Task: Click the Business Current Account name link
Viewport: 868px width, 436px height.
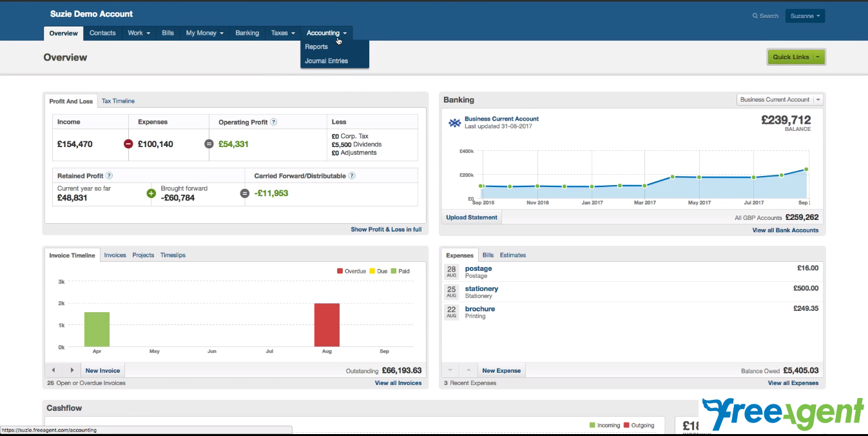Action: click(501, 119)
